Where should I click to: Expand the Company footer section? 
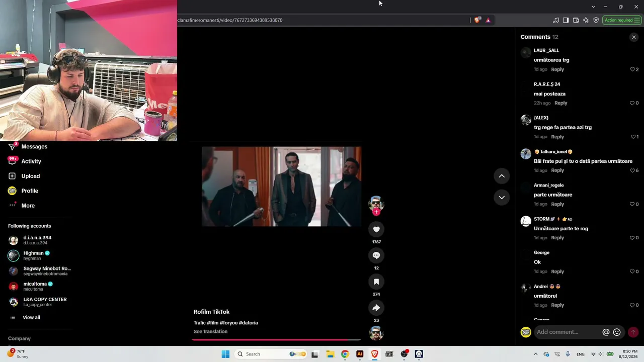click(19, 339)
